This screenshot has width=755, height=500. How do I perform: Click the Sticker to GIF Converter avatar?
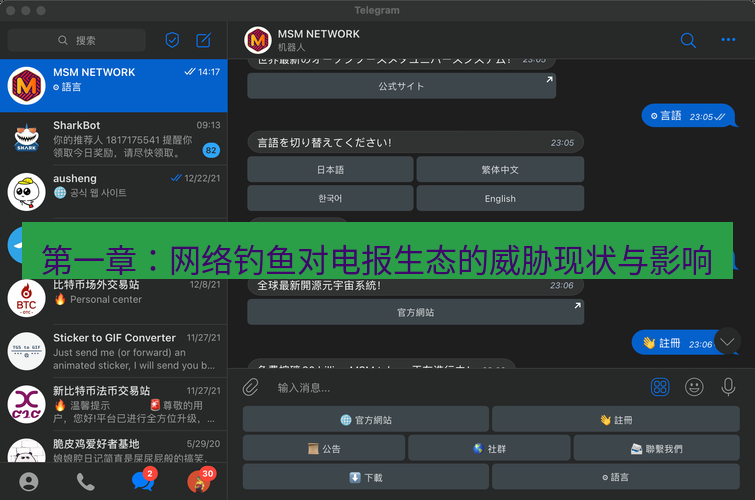tap(26, 351)
